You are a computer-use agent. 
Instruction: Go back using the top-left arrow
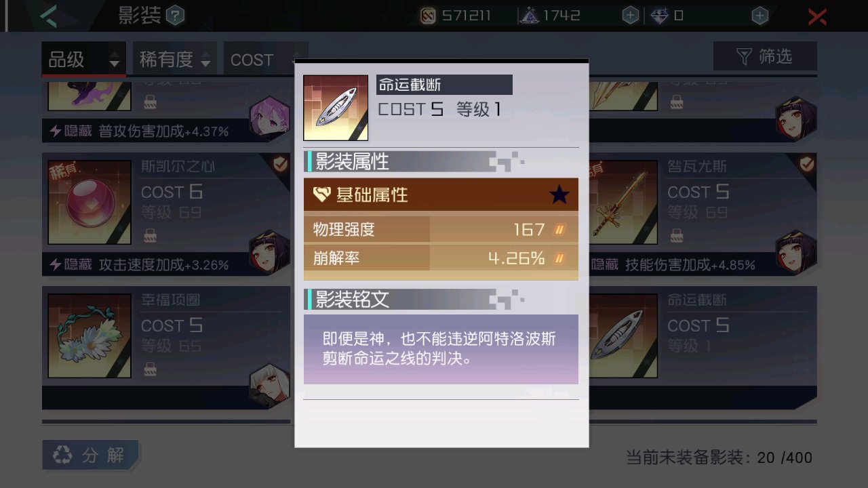(50, 15)
